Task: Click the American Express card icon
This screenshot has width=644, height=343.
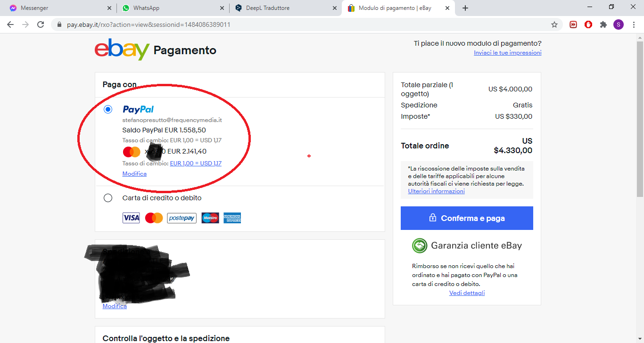Action: coord(232,218)
